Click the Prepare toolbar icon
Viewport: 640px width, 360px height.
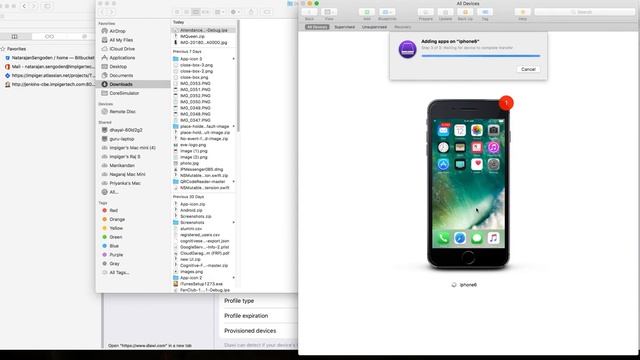click(x=425, y=12)
